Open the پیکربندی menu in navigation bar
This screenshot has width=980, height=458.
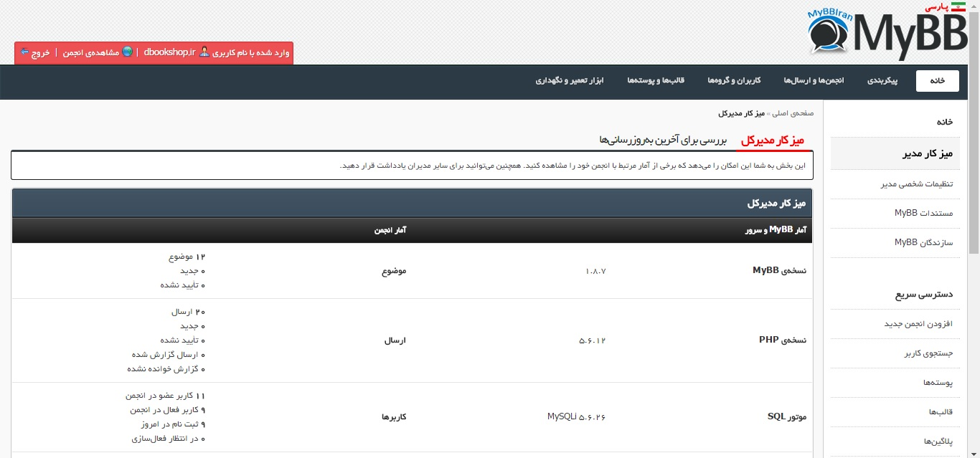pyautogui.click(x=882, y=81)
